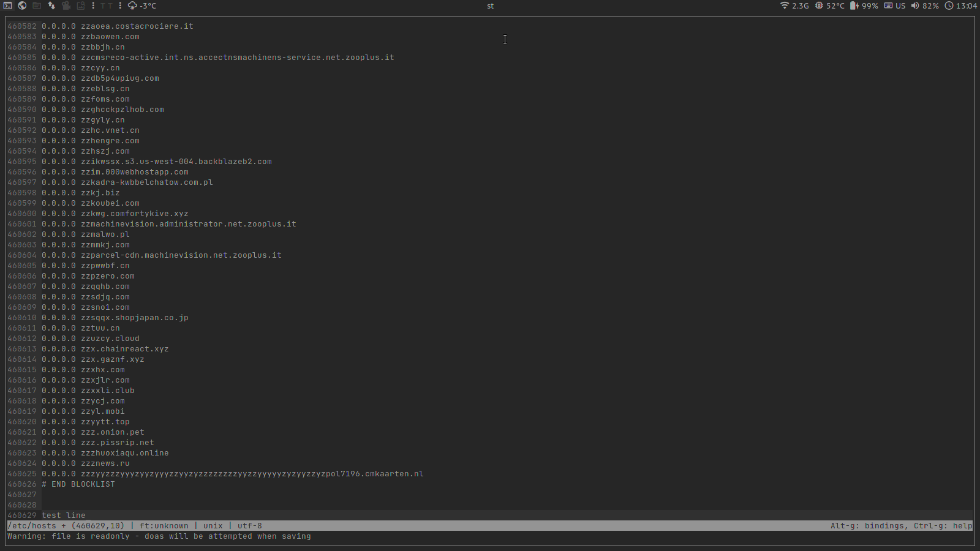Screen dimensions: 980x551
Task: Take a screenshot with the magnifier icon
Action: 81,6
